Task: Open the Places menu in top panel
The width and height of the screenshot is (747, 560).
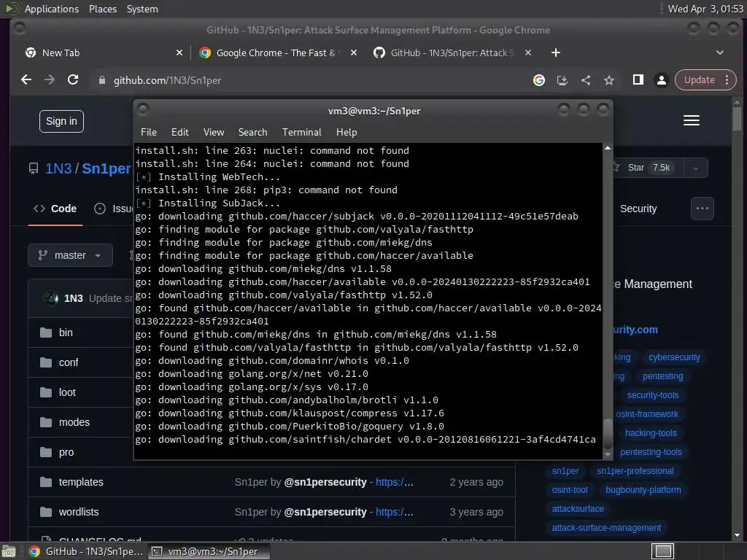Action: [102, 9]
